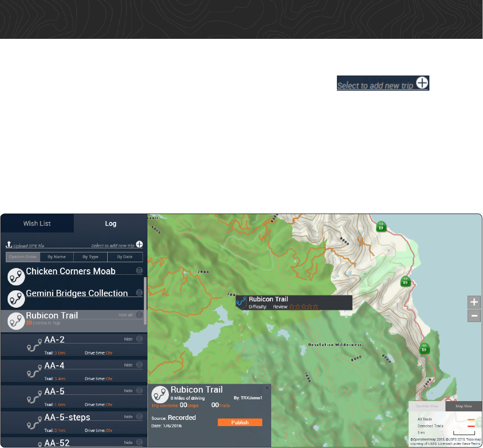Delete the AA-4 trail entry
The image size is (483, 448).
[x=139, y=364]
